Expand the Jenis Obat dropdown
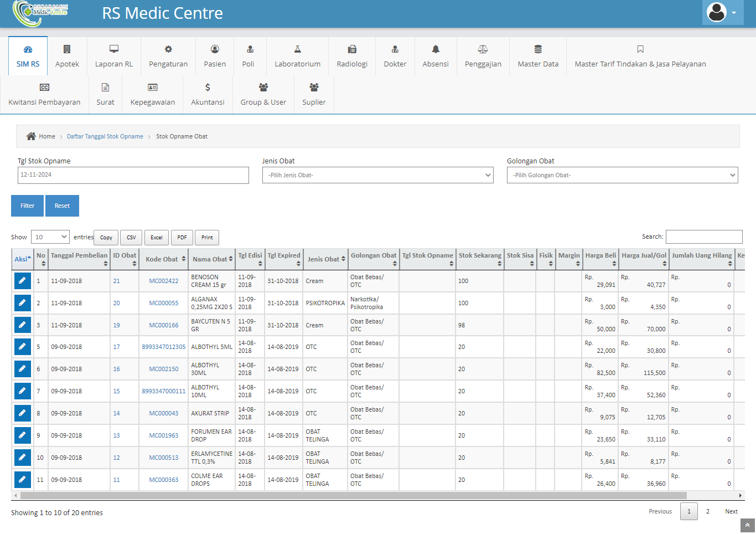The width and height of the screenshot is (756, 534). click(377, 175)
